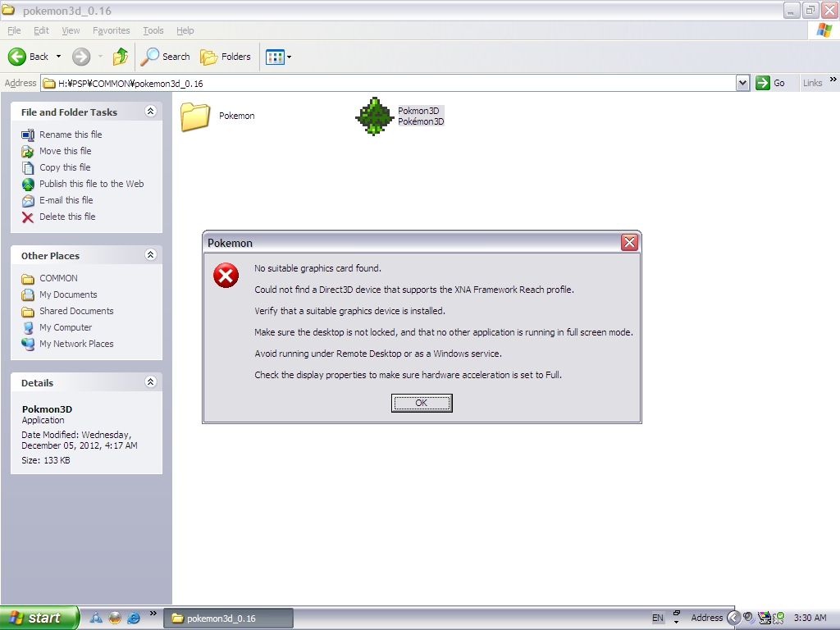Collapse the File and Folder Tasks panel
The height and width of the screenshot is (630, 840).
click(150, 112)
